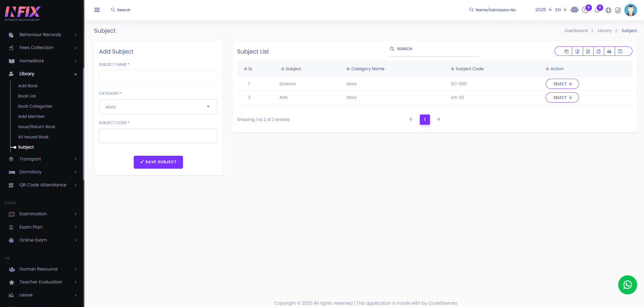
Task: Open the reports chart icon in header
Action: [618, 10]
